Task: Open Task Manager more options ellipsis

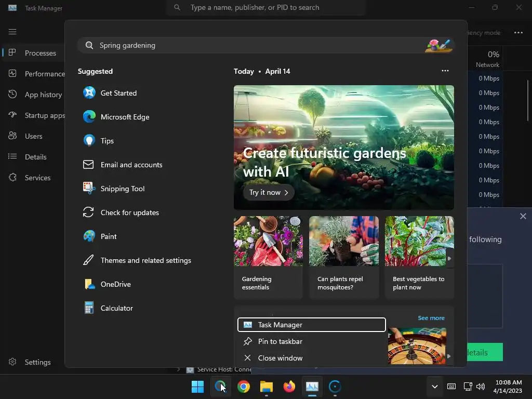Action: [518, 33]
